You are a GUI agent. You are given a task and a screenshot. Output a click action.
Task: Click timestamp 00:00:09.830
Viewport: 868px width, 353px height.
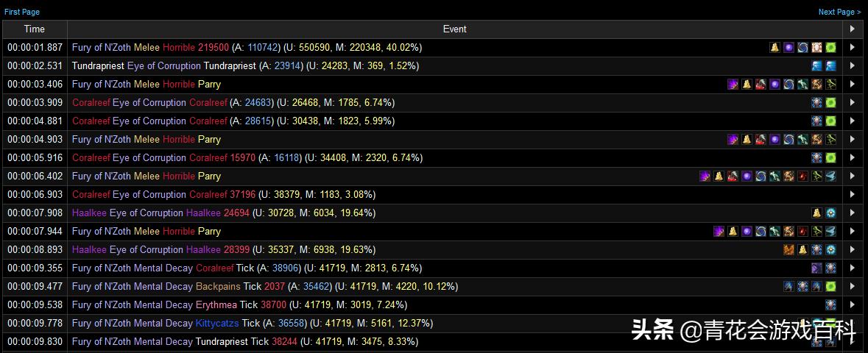click(x=35, y=340)
